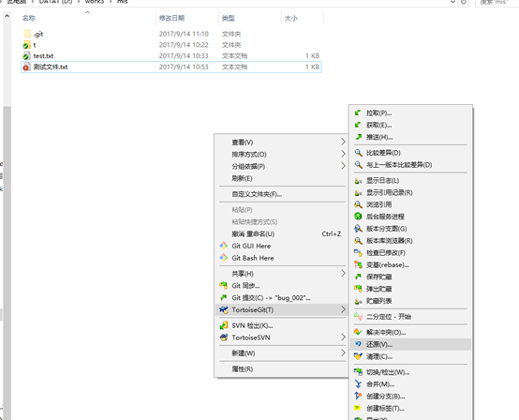Screen dimensions: 519x420
Task: Open the address bar history dropdown
Action: (452, 2)
